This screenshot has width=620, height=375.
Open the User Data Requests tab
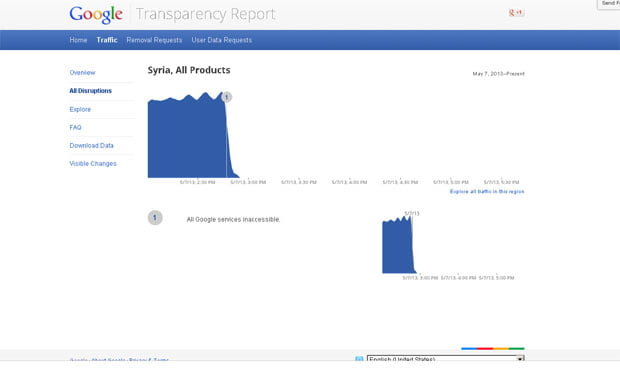(221, 40)
